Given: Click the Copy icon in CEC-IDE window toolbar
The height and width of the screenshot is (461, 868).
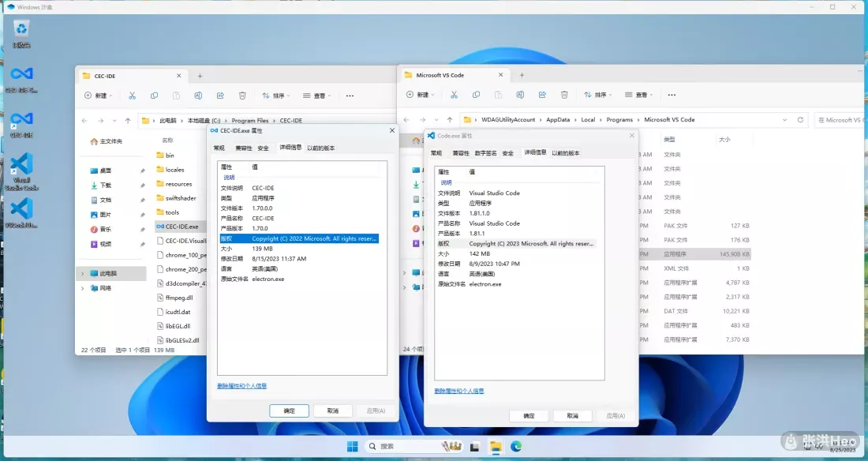Looking at the screenshot, I should tap(154, 96).
